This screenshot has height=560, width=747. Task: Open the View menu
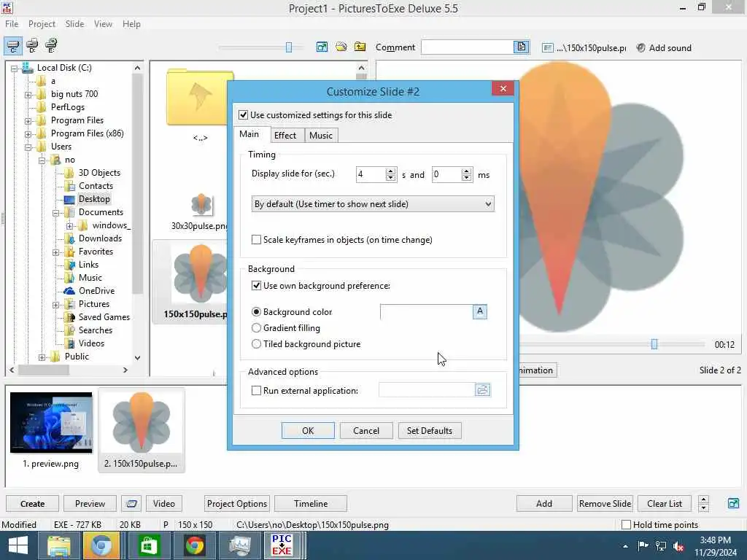click(103, 24)
